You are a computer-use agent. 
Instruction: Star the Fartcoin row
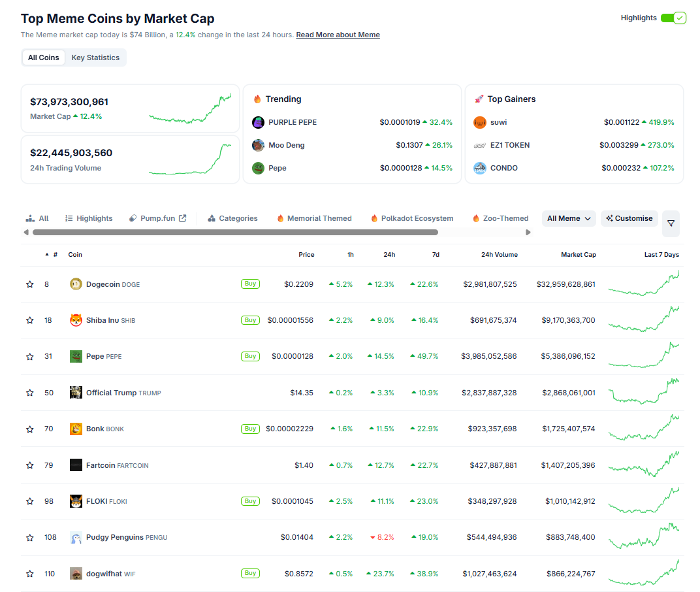(x=30, y=465)
